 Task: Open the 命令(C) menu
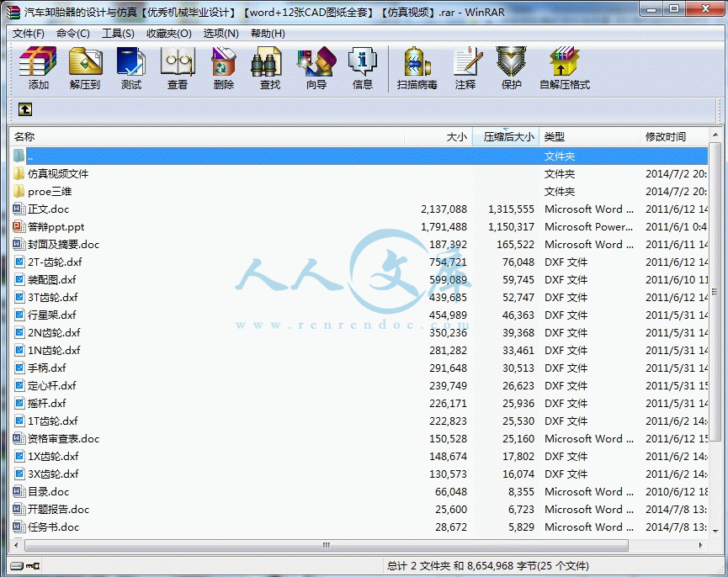click(x=73, y=34)
